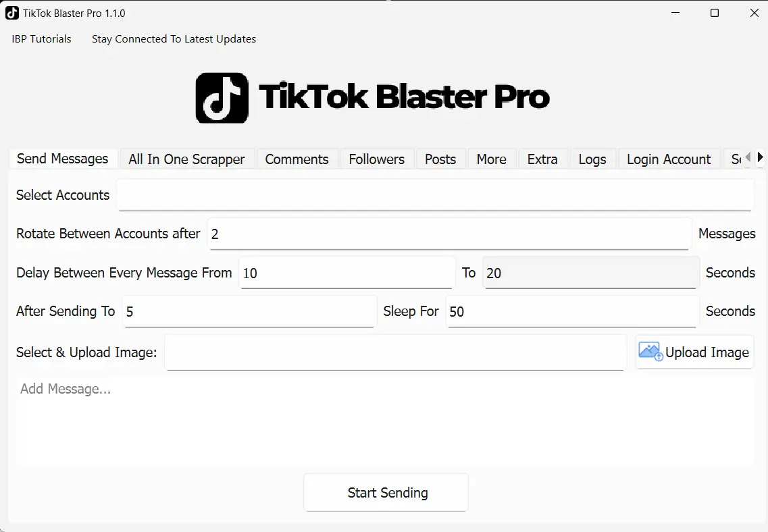The image size is (768, 532).
Task: Maximize the application window
Action: (714, 13)
